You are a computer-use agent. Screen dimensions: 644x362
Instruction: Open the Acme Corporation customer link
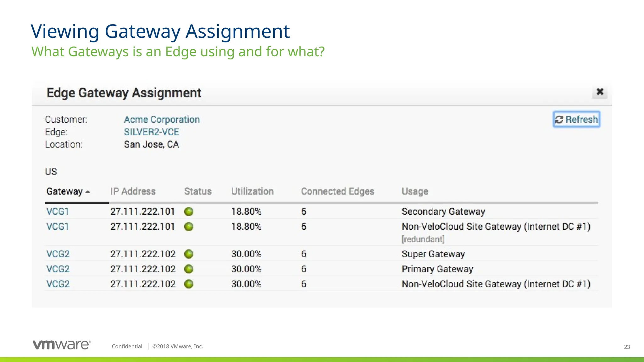point(162,119)
